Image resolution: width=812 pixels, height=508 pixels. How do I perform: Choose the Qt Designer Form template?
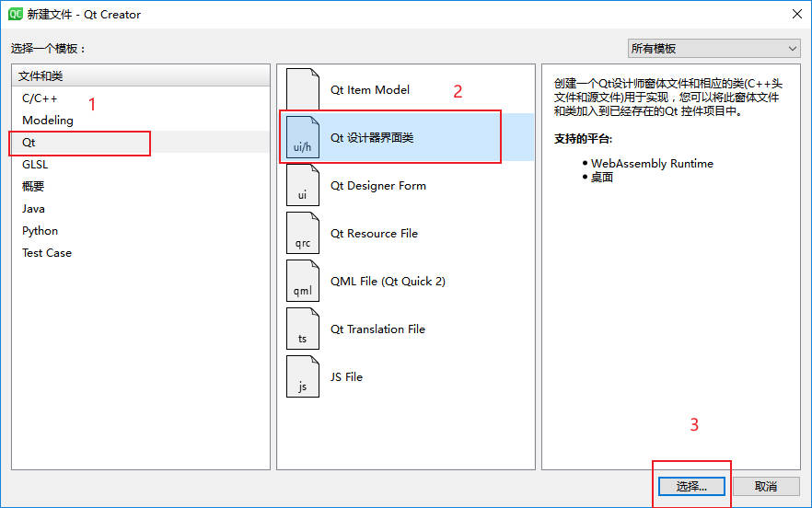click(x=406, y=185)
